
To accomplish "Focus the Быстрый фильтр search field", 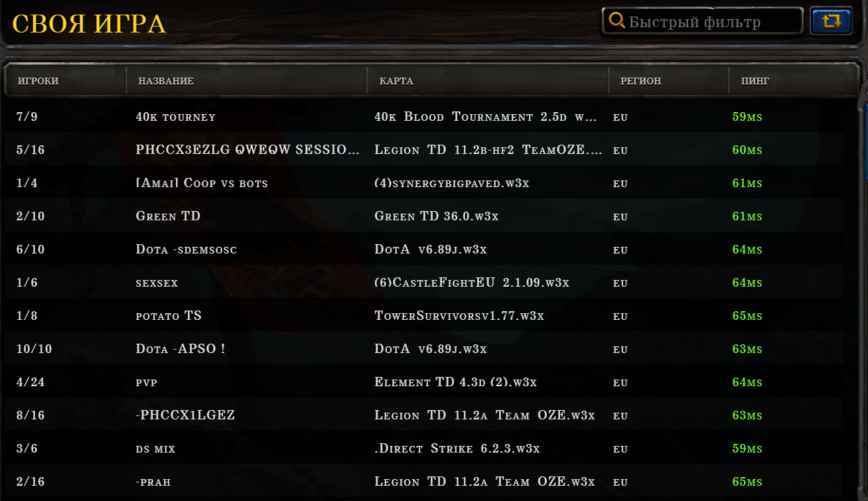I will coord(702,21).
